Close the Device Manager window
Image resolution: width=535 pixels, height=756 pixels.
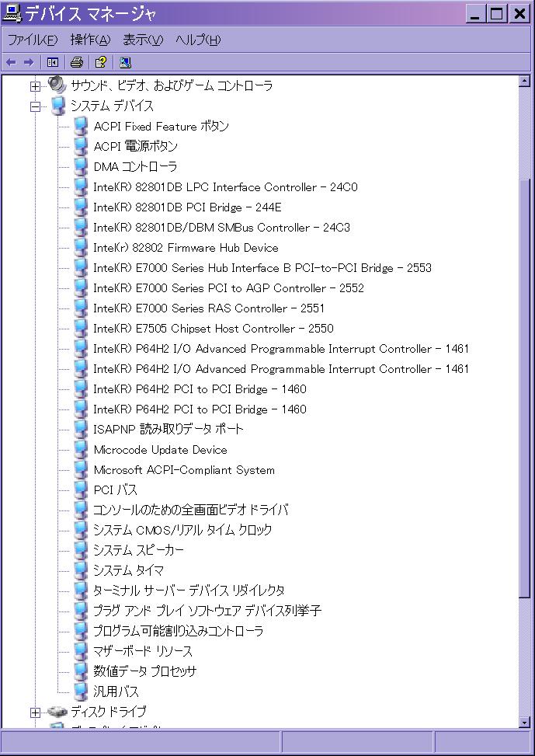point(519,13)
